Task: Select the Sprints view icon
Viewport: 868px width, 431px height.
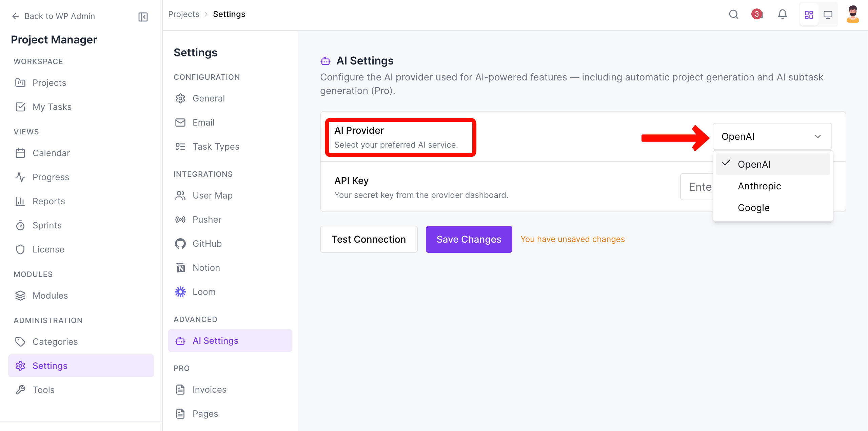Action: [20, 225]
